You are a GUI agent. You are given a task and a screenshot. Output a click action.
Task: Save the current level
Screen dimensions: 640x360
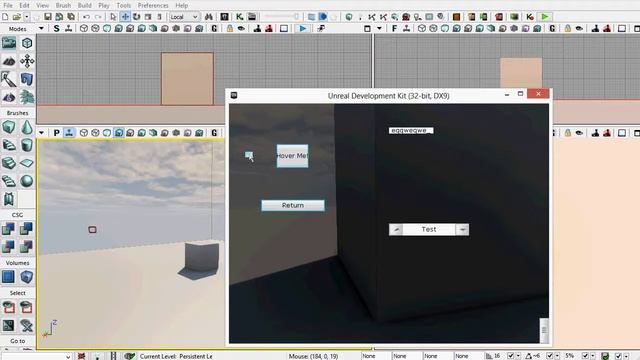pyautogui.click(x=48, y=17)
